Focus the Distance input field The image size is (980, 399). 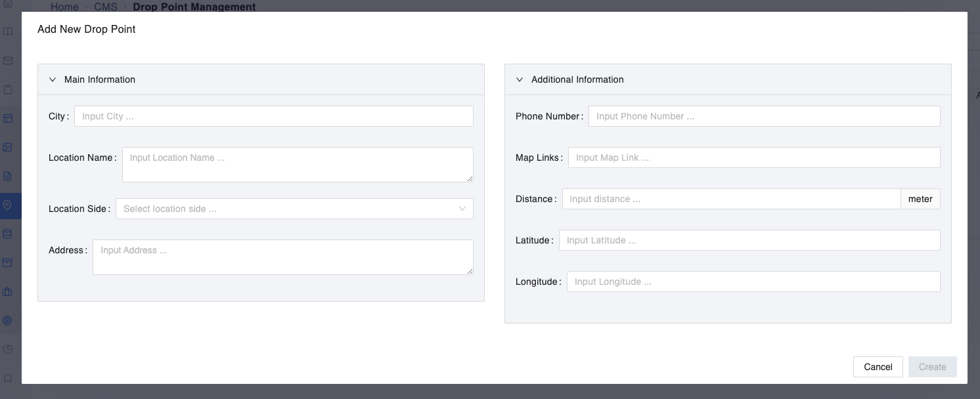point(730,199)
